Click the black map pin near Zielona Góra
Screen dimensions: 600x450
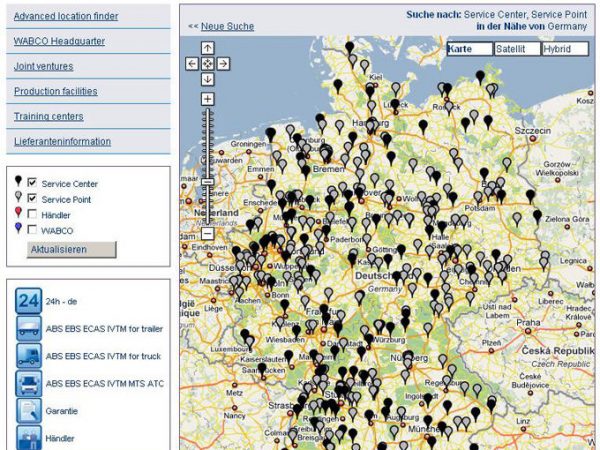tap(537, 216)
